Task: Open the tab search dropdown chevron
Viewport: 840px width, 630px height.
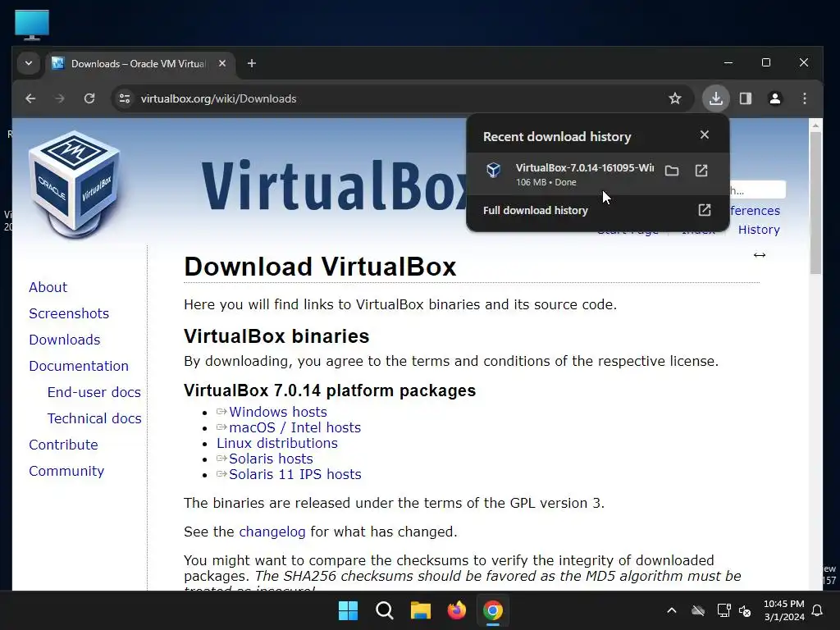Action: 29,63
